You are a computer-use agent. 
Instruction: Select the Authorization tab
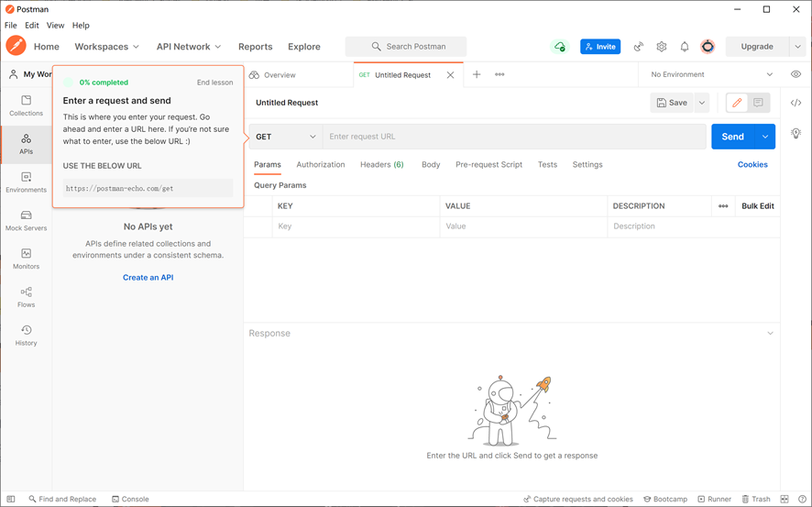(x=321, y=165)
